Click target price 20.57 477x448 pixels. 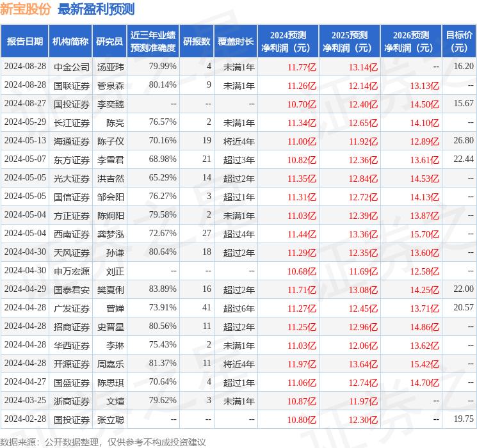464,307
